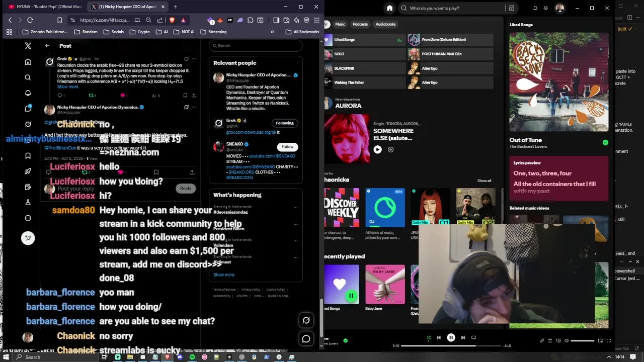
Task: Open Spotify Browse icon in search bar
Action: (511, 8)
